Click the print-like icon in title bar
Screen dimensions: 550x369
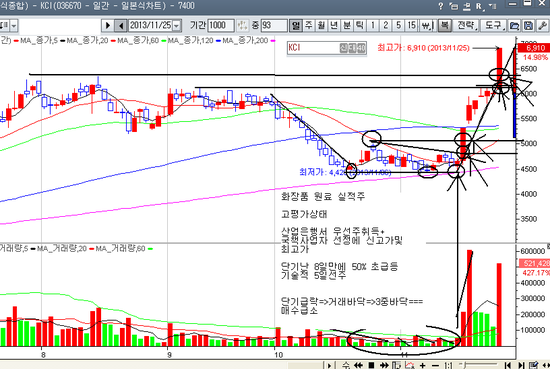tap(454, 6)
